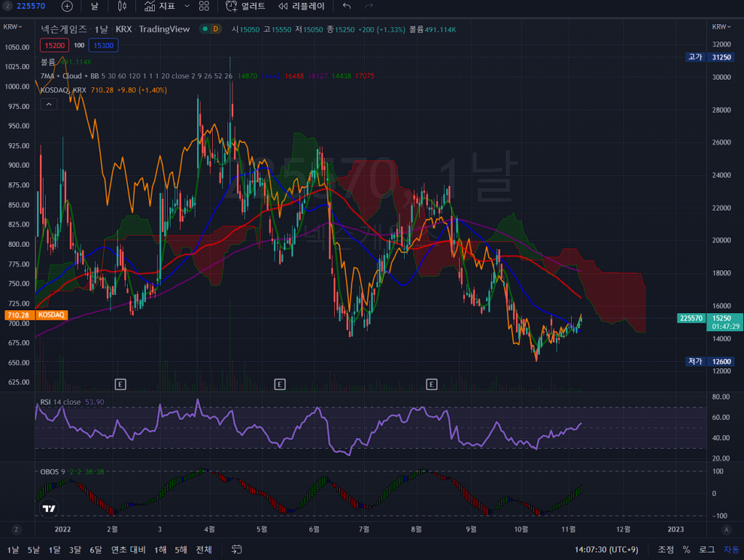This screenshot has width=744, height=560.
Task: Open dropdown arrow next to 지표
Action: click(187, 6)
